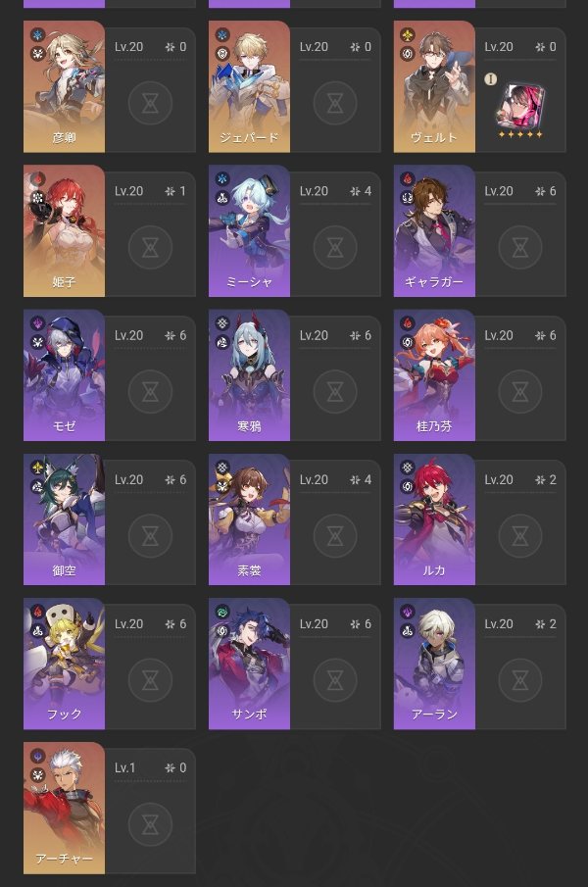Open the アーラン character portrait
The width and height of the screenshot is (588, 887).
(x=434, y=664)
